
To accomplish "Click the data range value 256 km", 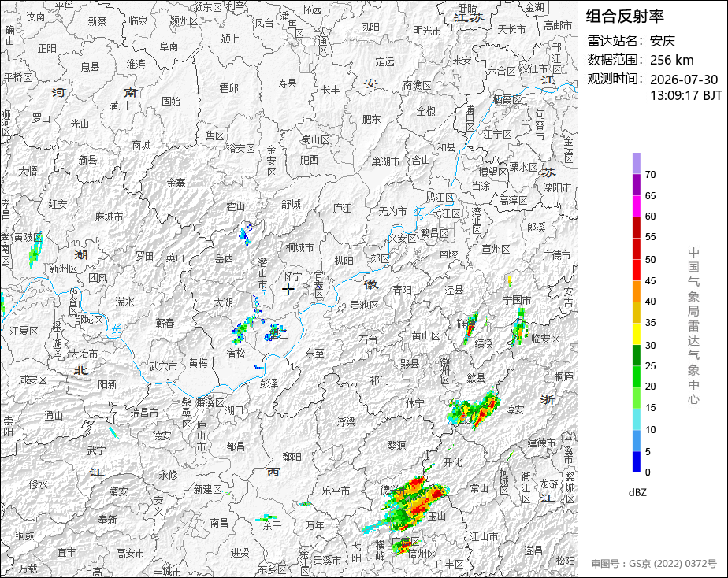I will [671, 60].
